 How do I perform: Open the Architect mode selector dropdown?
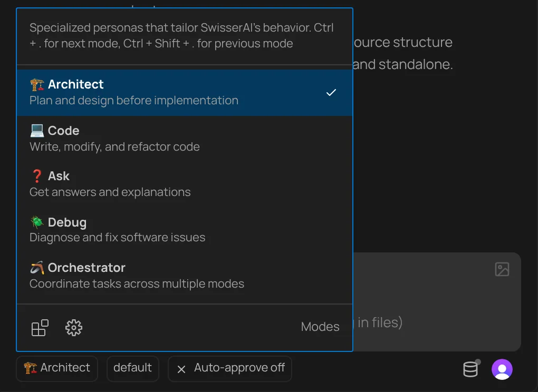coord(57,368)
